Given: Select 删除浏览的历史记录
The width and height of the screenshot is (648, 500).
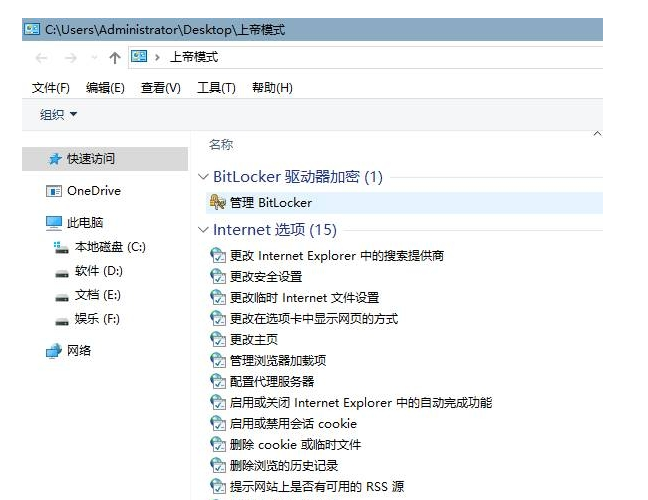Looking at the screenshot, I should 284,466.
